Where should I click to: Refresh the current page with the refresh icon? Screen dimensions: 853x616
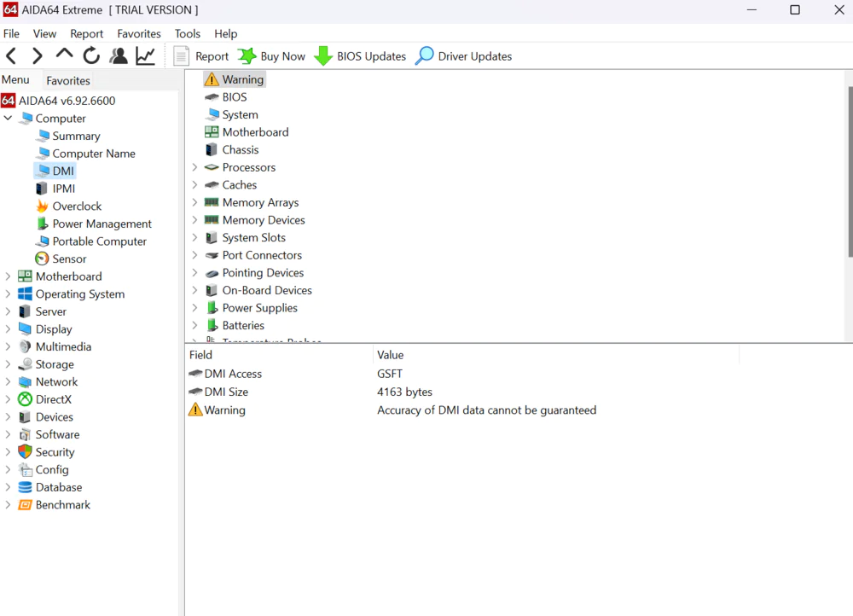91,56
